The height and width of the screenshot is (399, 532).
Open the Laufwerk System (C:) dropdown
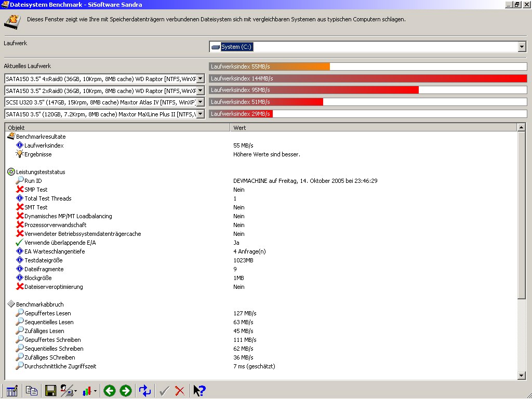pyautogui.click(x=522, y=47)
